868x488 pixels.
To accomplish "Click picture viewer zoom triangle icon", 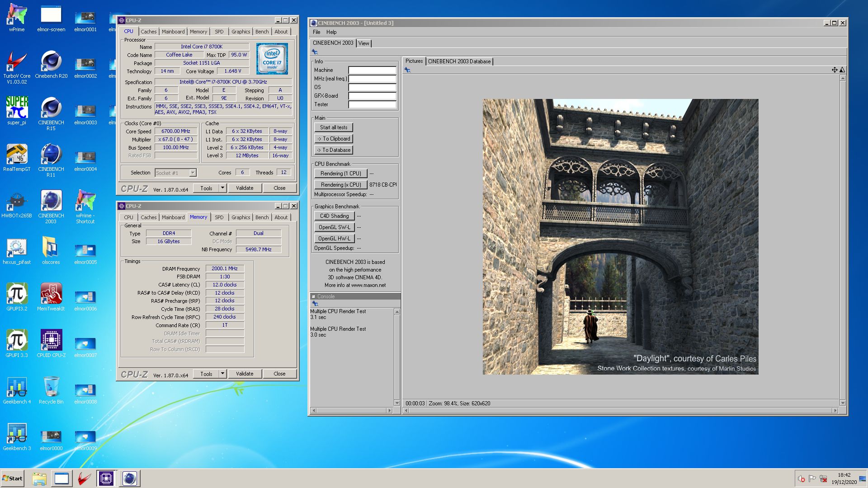I will click(x=842, y=70).
